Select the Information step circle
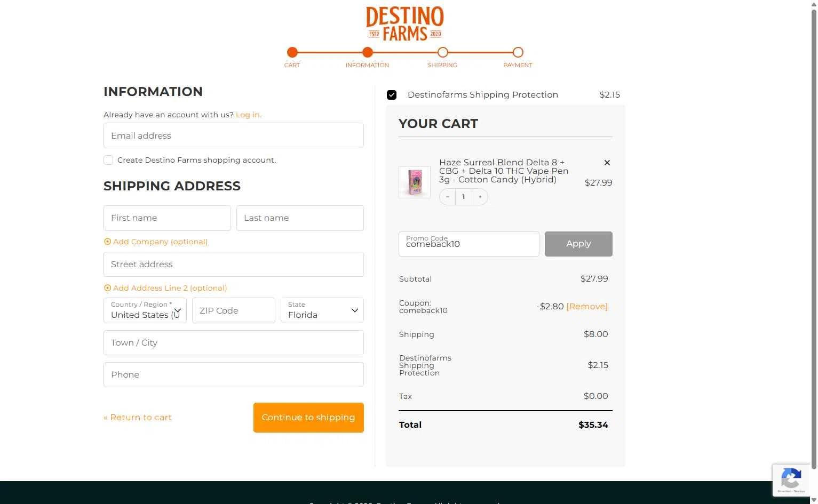This screenshot has width=818, height=504. pos(367,52)
